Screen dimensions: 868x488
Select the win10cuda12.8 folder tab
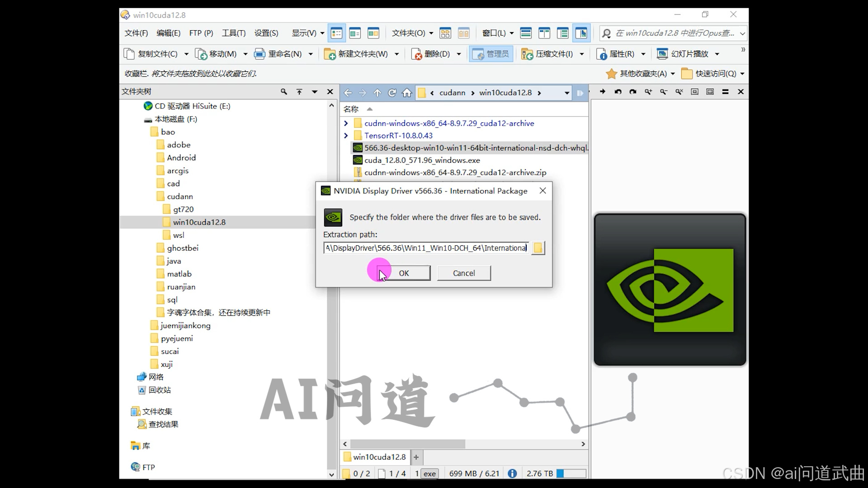[x=375, y=457]
